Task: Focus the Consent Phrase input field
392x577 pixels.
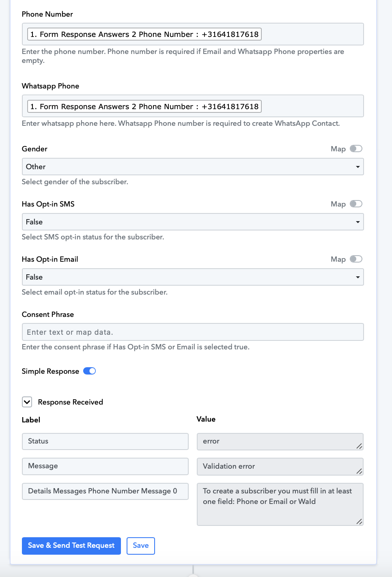Action: [193, 332]
